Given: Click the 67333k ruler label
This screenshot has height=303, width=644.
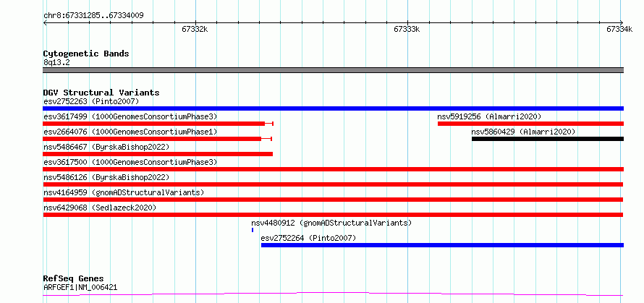Looking at the screenshot, I should click(x=407, y=29).
